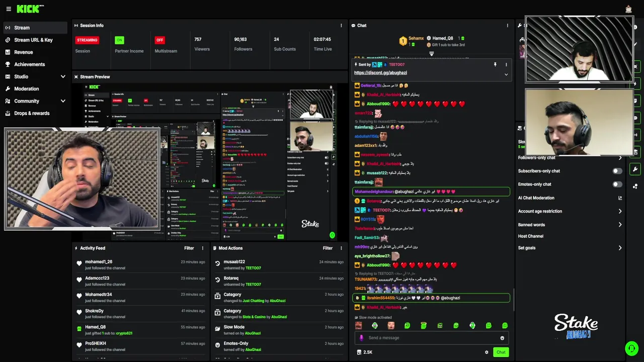Image resolution: width=644 pixels, height=362 pixels.
Task: Click Hamed_Q8 in gift leaderboard
Action: [443, 39]
